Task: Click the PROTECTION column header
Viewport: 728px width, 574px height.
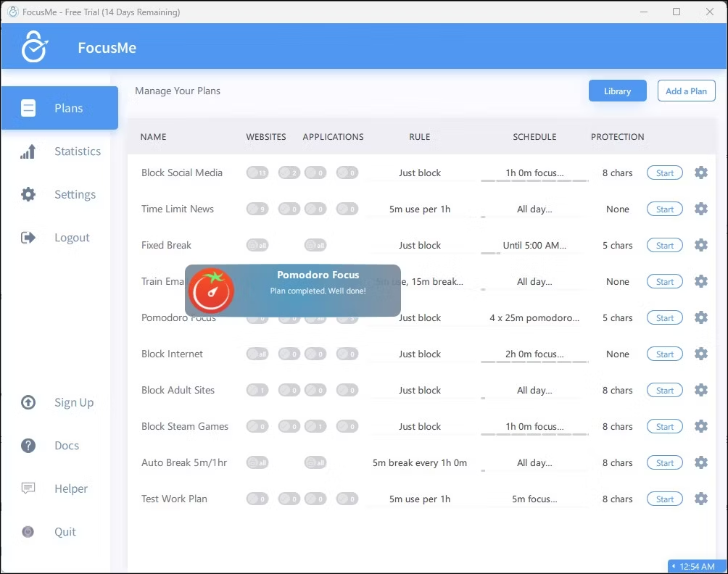Action: click(x=618, y=136)
